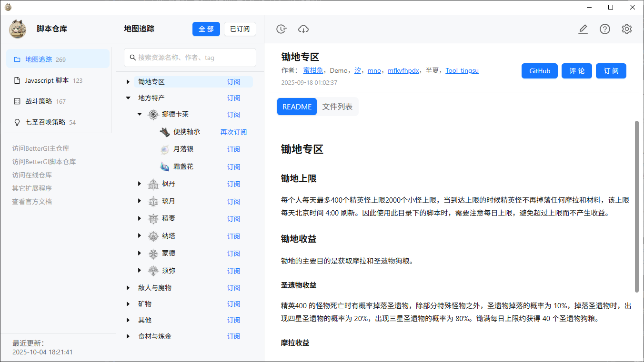Switch to the 文件列表 tab
This screenshot has height=362, width=644.
click(337, 107)
